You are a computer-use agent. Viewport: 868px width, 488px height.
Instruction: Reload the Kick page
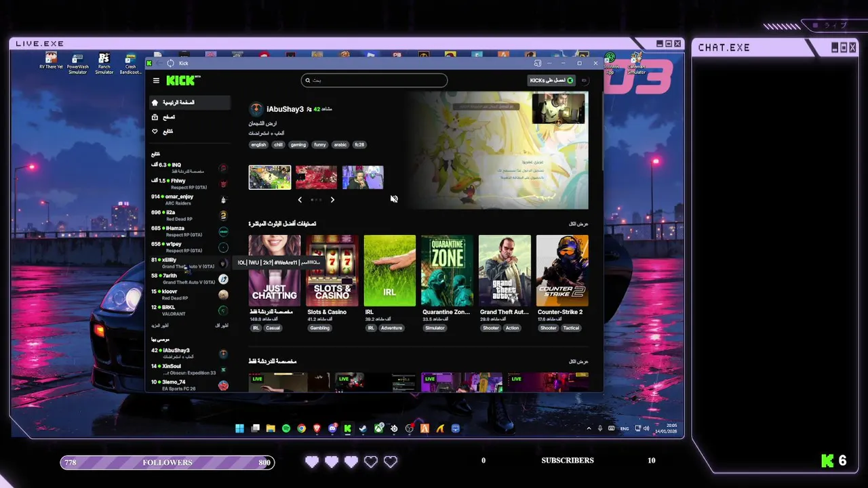170,63
